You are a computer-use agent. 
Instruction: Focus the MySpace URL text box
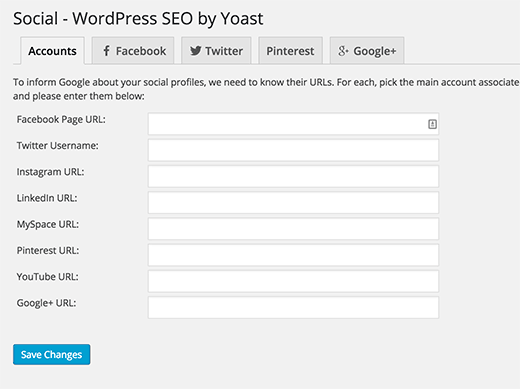pyautogui.click(x=293, y=229)
